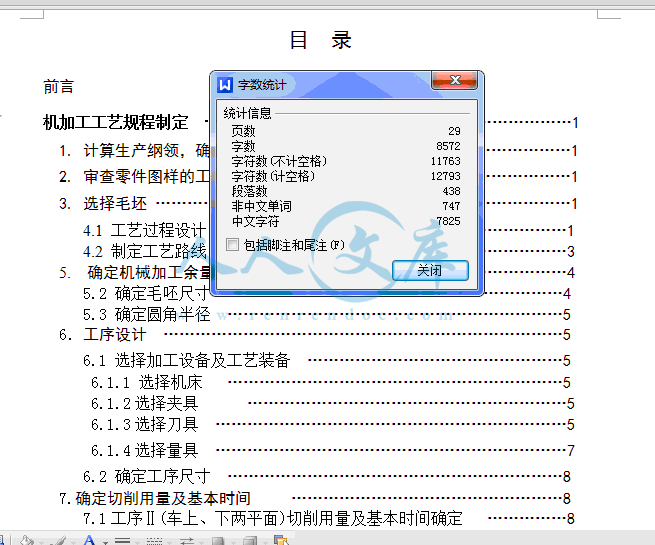Click the shadow style icon
The width and height of the screenshot is (655, 545).
[x=218, y=541]
